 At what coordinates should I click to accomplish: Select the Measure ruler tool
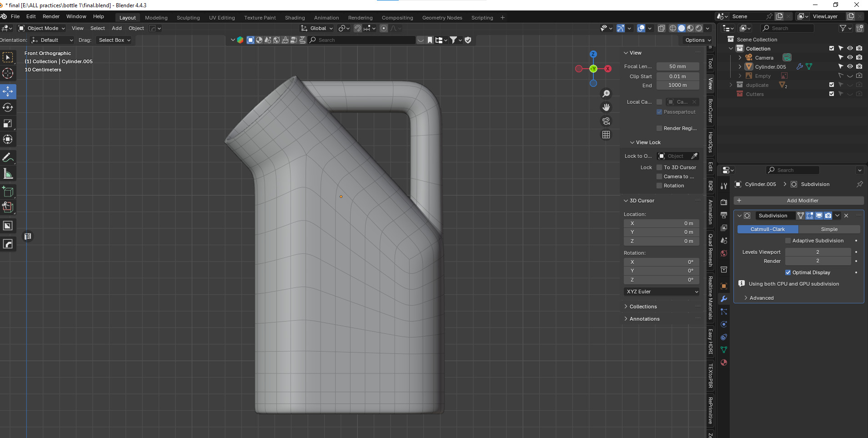8,173
